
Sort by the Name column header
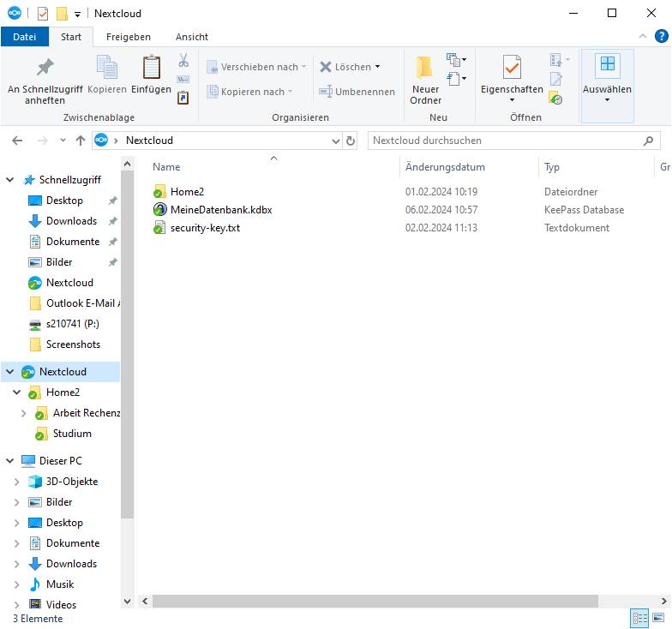[166, 167]
